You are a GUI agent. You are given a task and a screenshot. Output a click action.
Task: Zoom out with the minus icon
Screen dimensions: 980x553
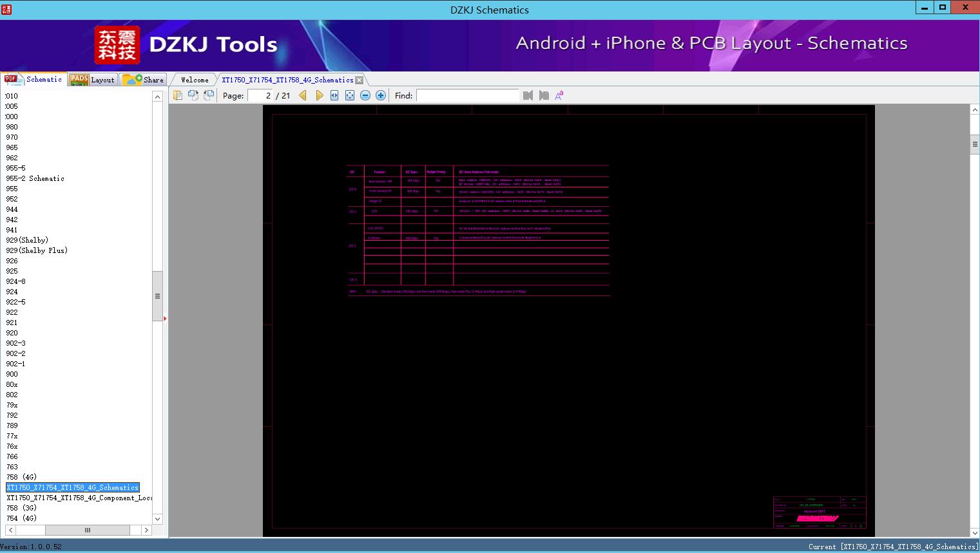point(365,95)
